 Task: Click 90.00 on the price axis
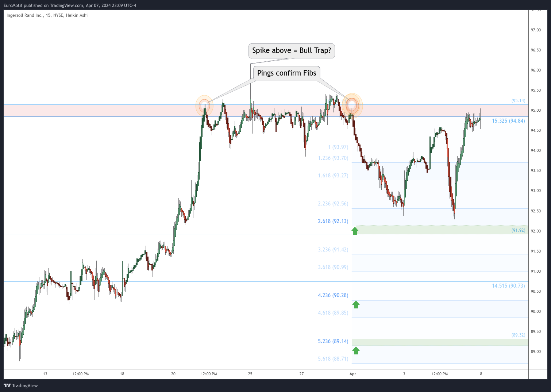[x=536, y=311]
